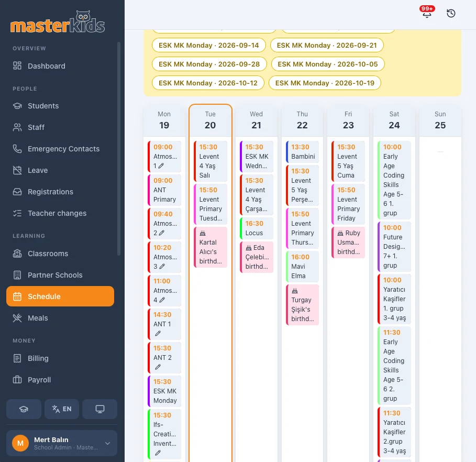Select ESK MK Monday · 2026-09-28 chip

click(x=209, y=64)
